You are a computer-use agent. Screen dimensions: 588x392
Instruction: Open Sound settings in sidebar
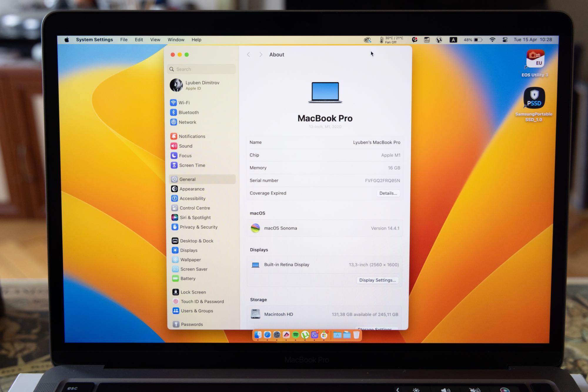pos(181,146)
